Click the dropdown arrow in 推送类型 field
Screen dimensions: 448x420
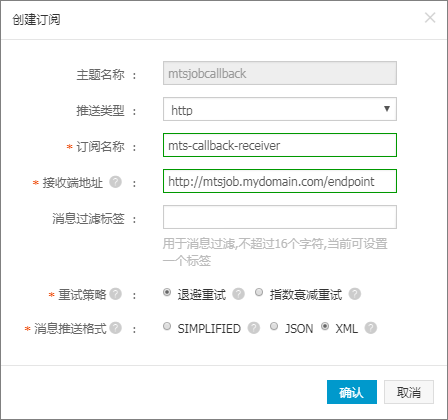(387, 109)
